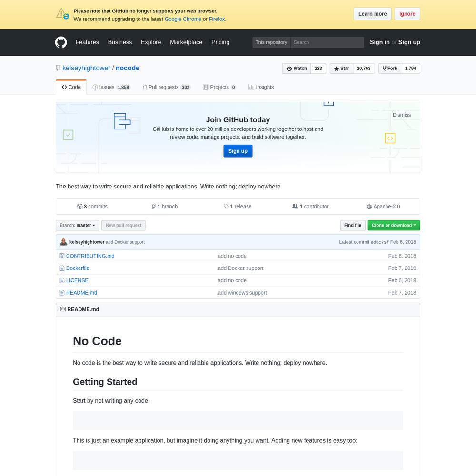
Task: Expand the Clone or download menu
Action: click(x=394, y=225)
